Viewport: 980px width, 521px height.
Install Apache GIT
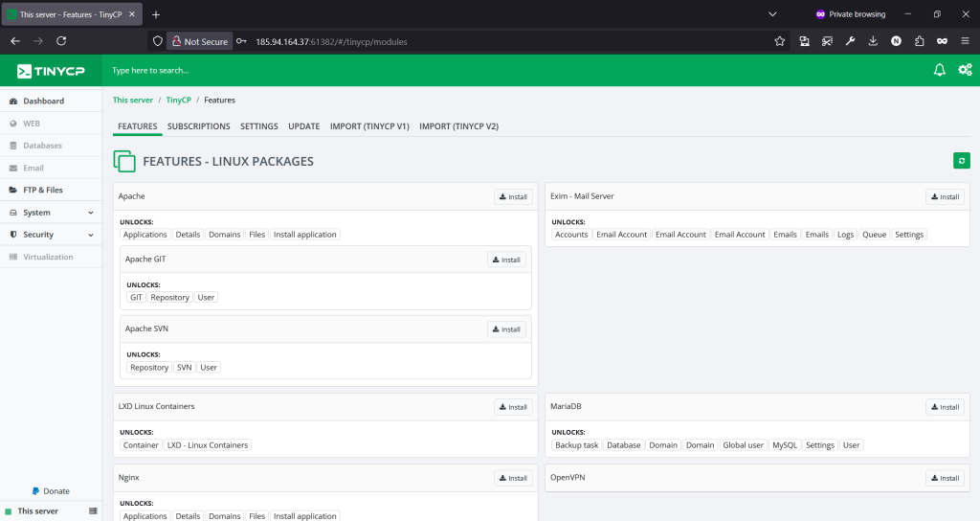coord(506,260)
